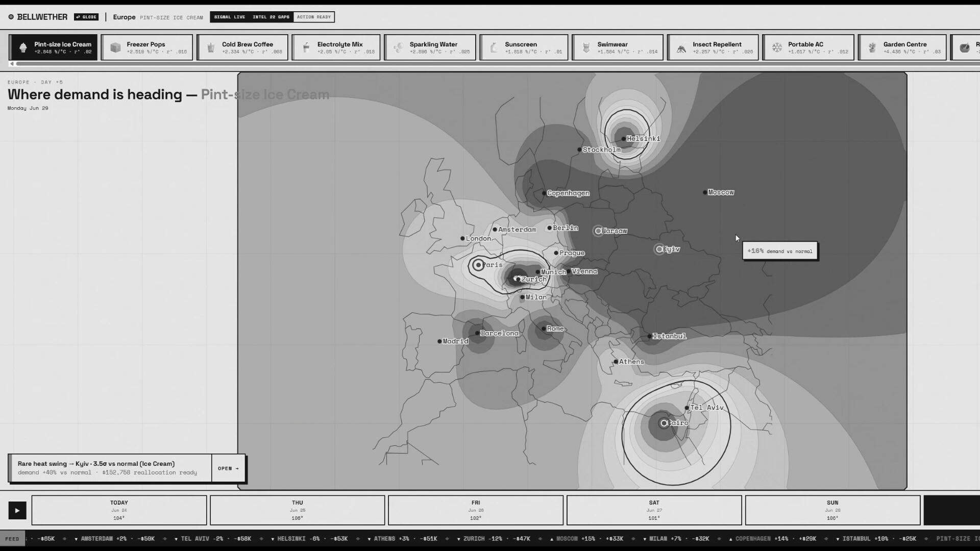Click left arrow of category scrollbar
980x551 pixels.
tap(12, 64)
